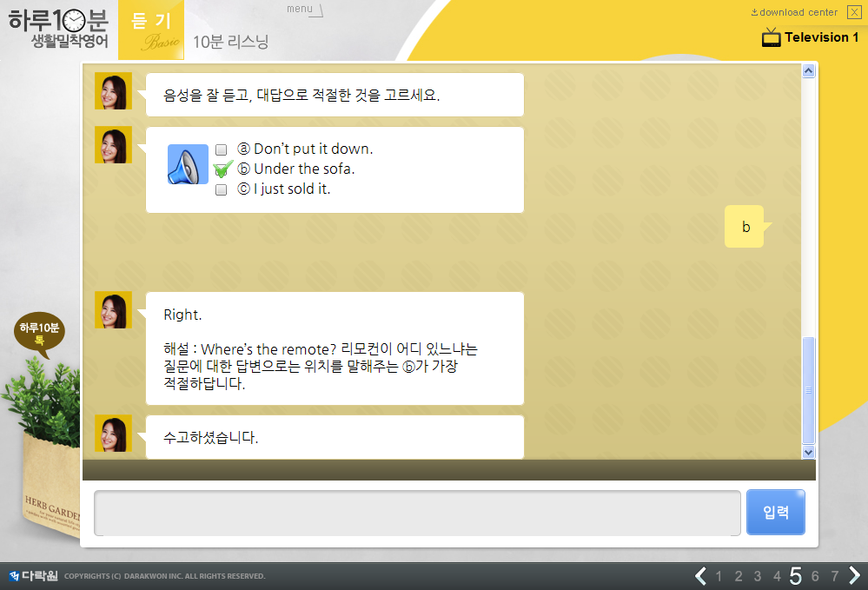
Task: Click the previous page left arrow
Action: click(700, 575)
